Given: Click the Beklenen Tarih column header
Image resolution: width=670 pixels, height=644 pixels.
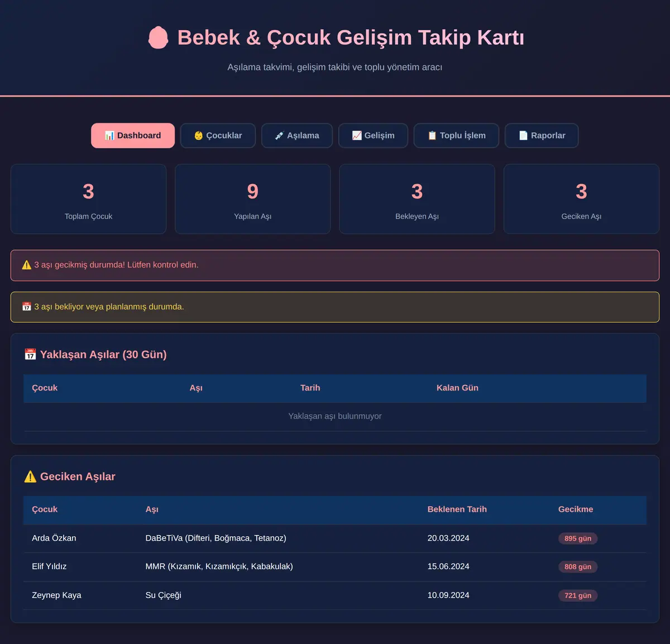Looking at the screenshot, I should point(457,509).
